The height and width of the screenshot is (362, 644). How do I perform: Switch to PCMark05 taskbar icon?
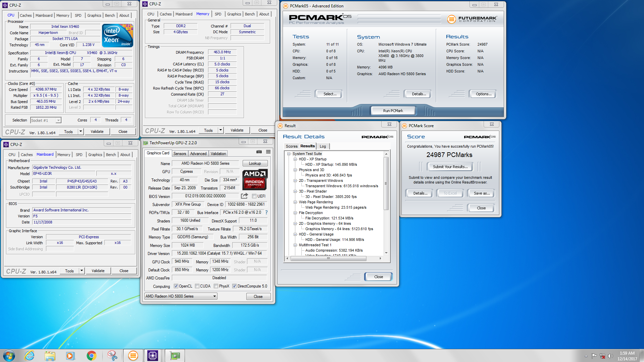pyautogui.click(x=133, y=355)
